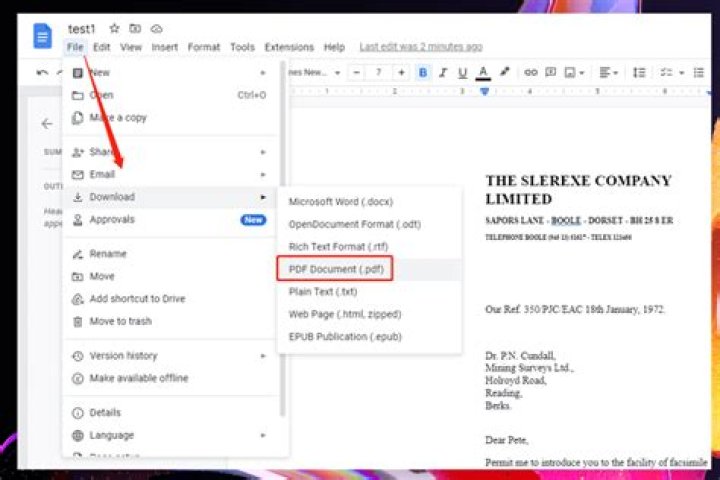Expand the Share submenu
The image size is (720, 480).
click(170, 152)
